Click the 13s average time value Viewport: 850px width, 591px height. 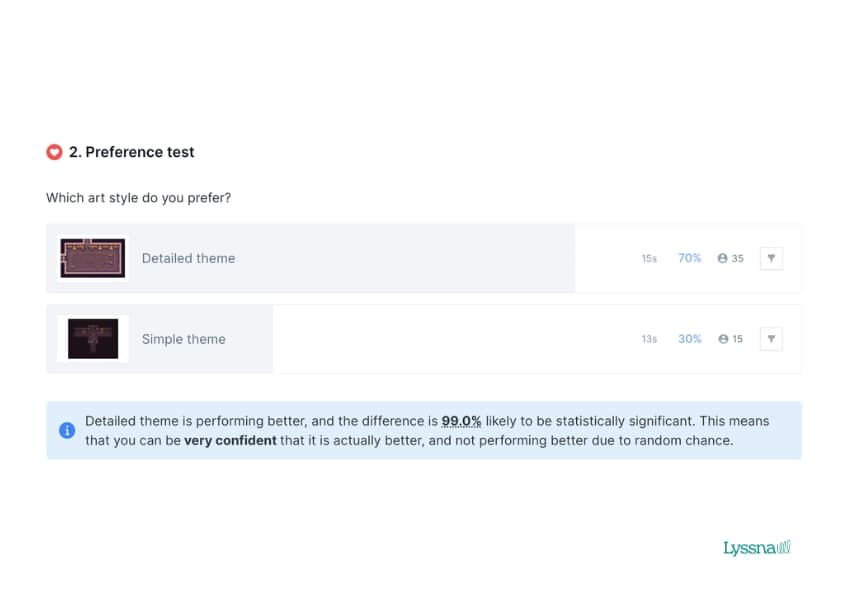(x=649, y=340)
